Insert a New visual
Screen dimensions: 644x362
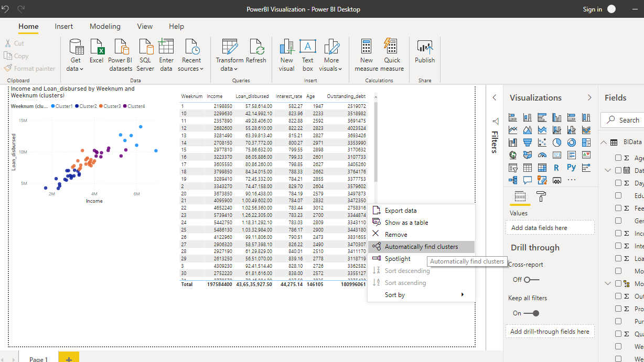tap(287, 54)
